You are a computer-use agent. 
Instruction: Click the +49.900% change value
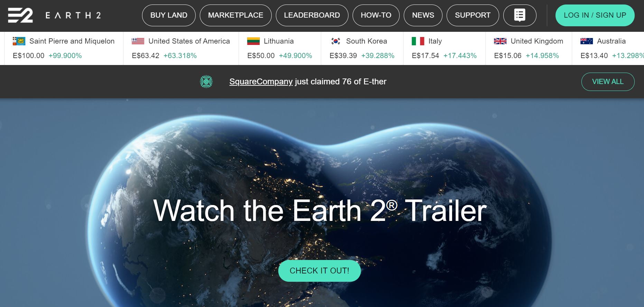(296, 56)
